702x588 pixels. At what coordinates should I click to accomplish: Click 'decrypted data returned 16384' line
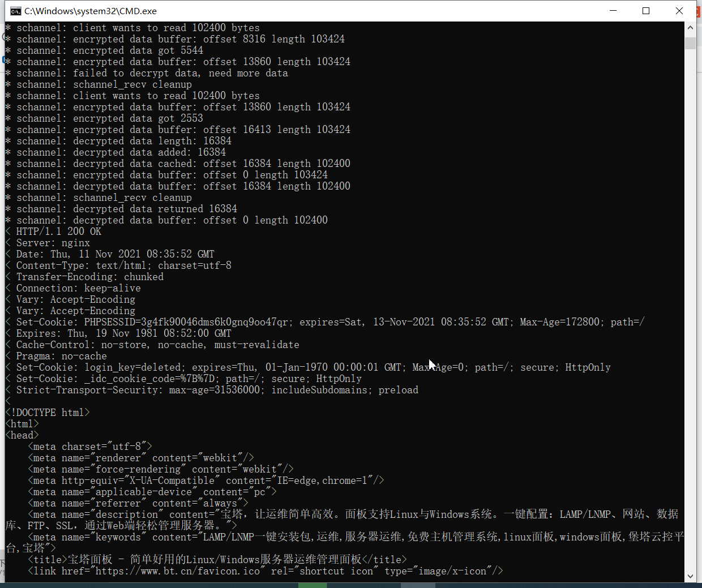[121, 209]
